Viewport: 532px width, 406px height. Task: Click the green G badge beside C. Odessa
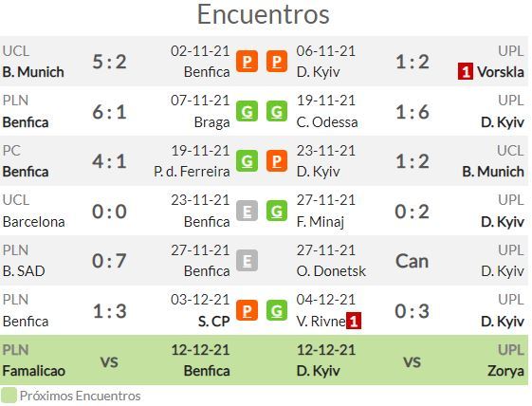277,111
